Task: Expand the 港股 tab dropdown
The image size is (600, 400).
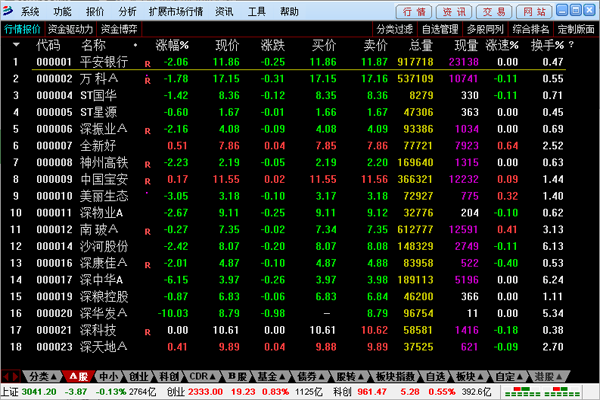Action: (x=559, y=377)
